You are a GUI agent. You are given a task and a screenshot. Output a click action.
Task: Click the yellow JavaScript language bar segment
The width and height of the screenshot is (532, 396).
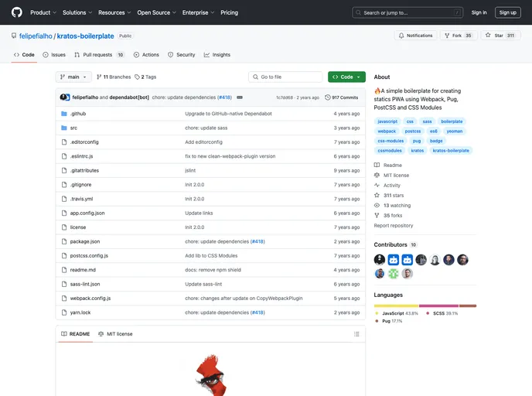coord(396,306)
